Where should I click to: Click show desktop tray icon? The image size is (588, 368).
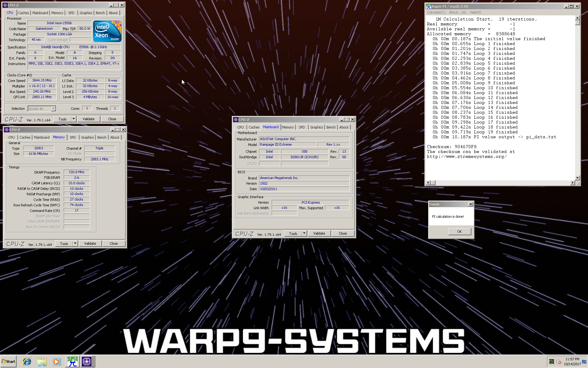pos(584,362)
